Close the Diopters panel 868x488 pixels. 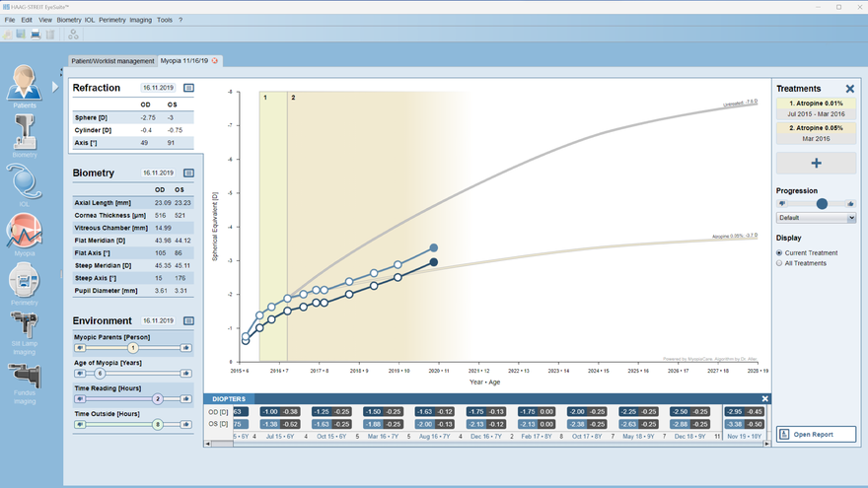coord(764,398)
